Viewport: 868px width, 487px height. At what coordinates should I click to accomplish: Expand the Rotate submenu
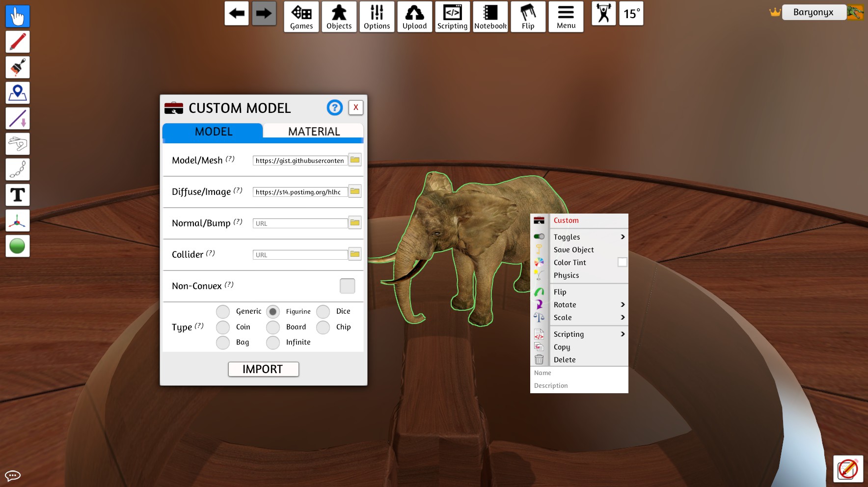pyautogui.click(x=579, y=304)
